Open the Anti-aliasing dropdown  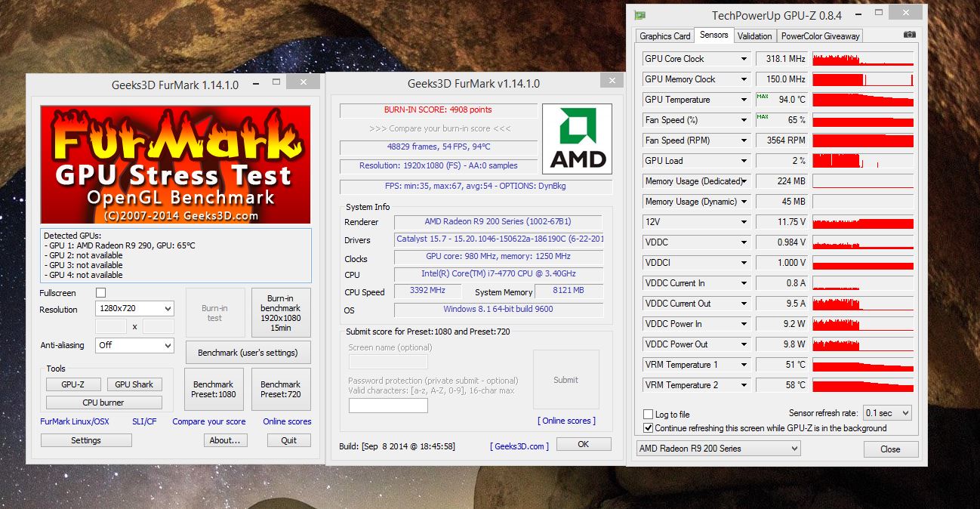134,345
